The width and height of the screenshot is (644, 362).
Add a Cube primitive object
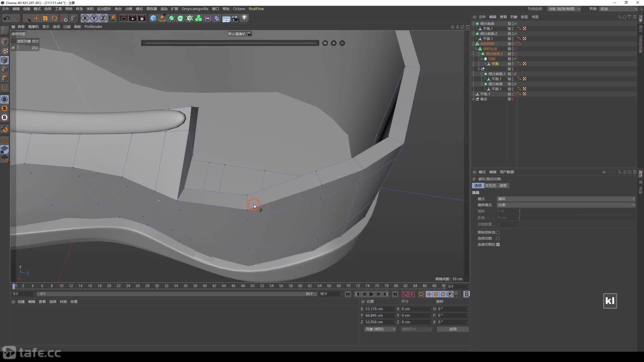coord(153,18)
